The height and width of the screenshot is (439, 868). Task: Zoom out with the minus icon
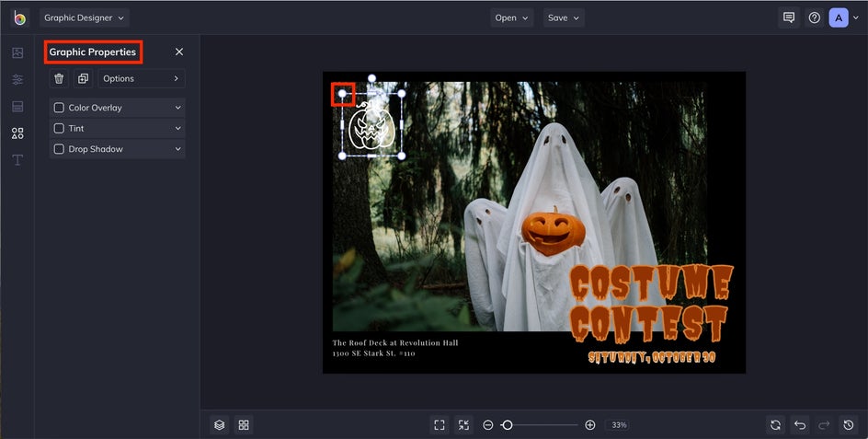coord(487,425)
